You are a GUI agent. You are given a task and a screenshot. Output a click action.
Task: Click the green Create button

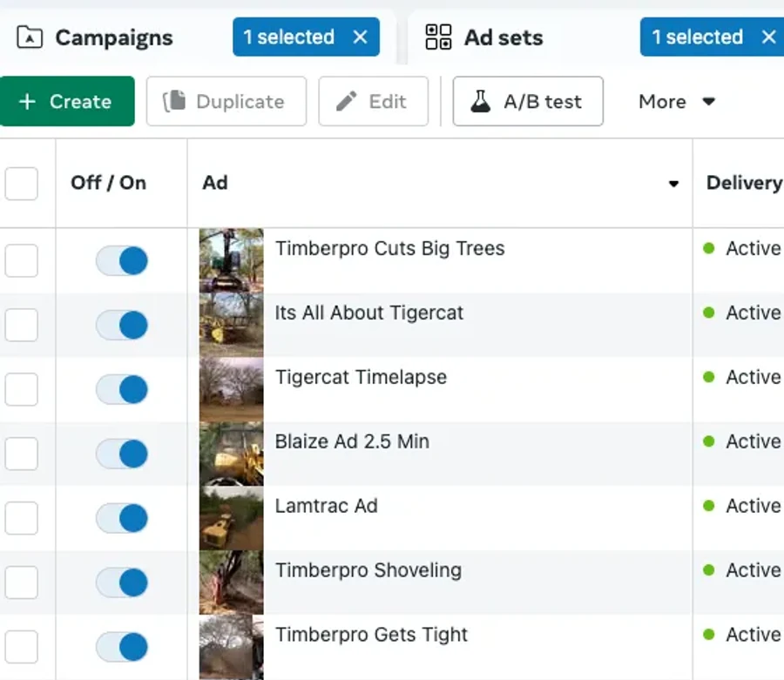point(67,101)
